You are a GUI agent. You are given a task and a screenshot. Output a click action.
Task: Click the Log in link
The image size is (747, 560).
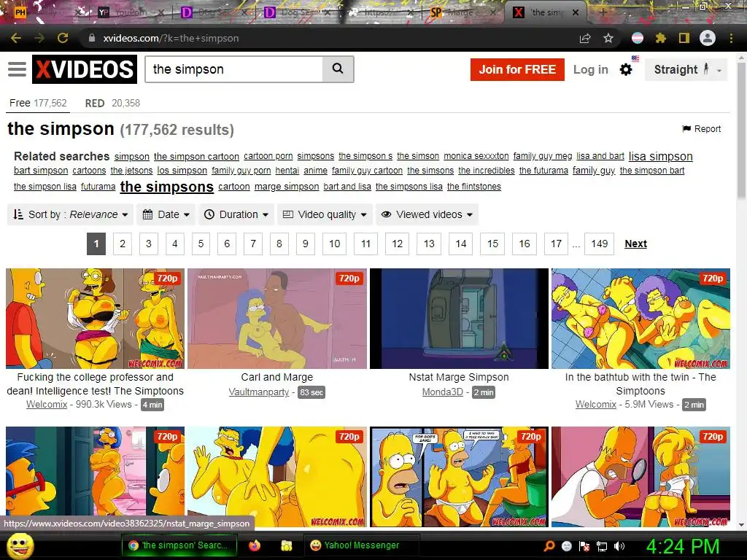coord(591,69)
